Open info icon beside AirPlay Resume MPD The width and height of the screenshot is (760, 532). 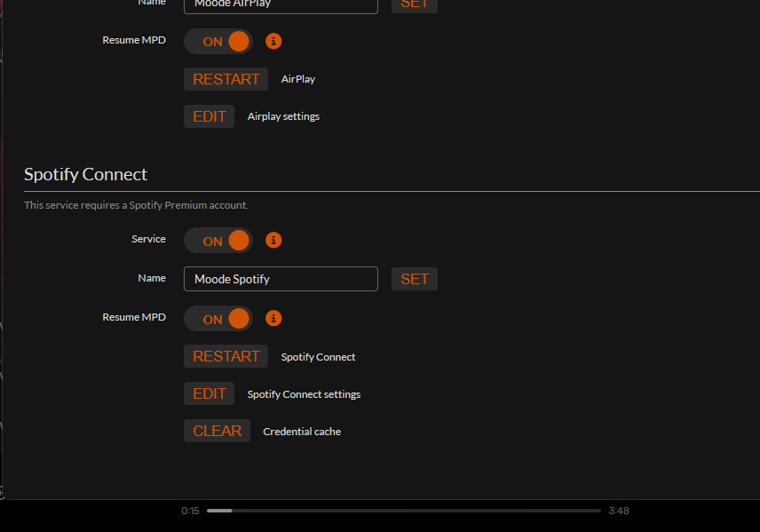tap(273, 41)
